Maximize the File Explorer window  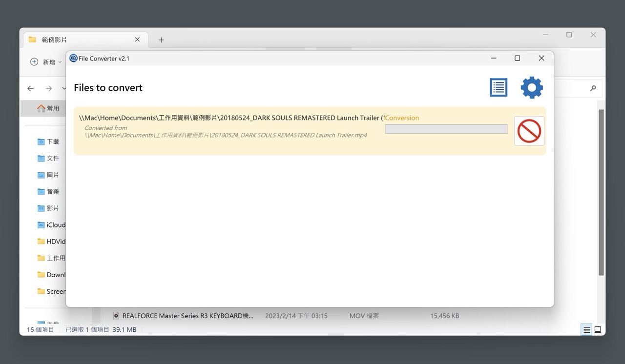(569, 35)
